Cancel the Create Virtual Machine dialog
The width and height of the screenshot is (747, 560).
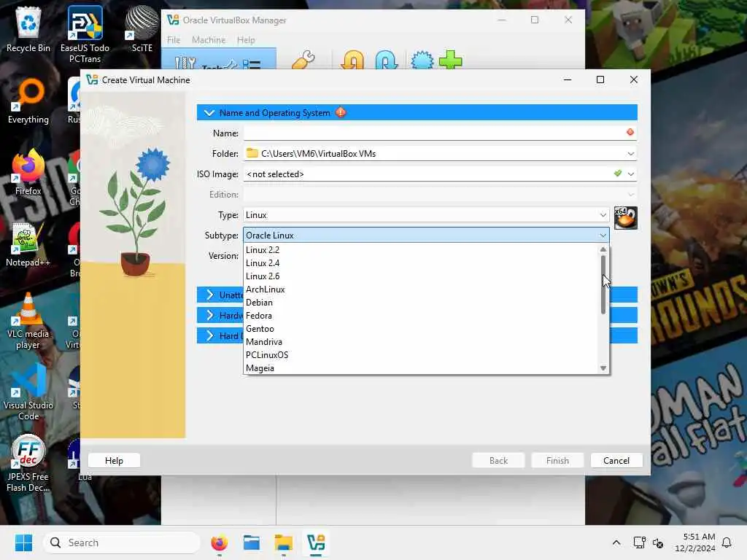click(x=616, y=461)
